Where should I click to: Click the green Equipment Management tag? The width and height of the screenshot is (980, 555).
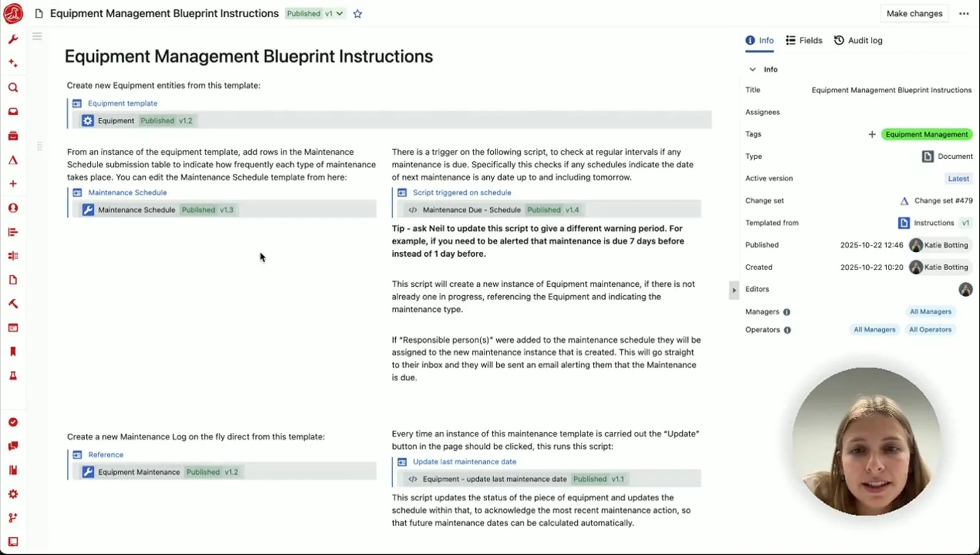click(927, 134)
